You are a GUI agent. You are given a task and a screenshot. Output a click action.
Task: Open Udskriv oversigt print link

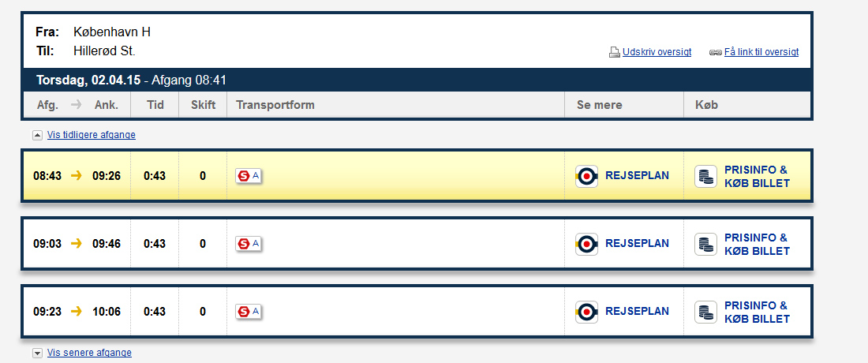click(657, 52)
